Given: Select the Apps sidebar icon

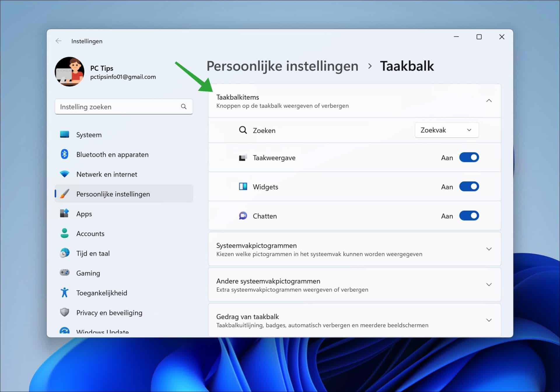Looking at the screenshot, I should (x=64, y=214).
